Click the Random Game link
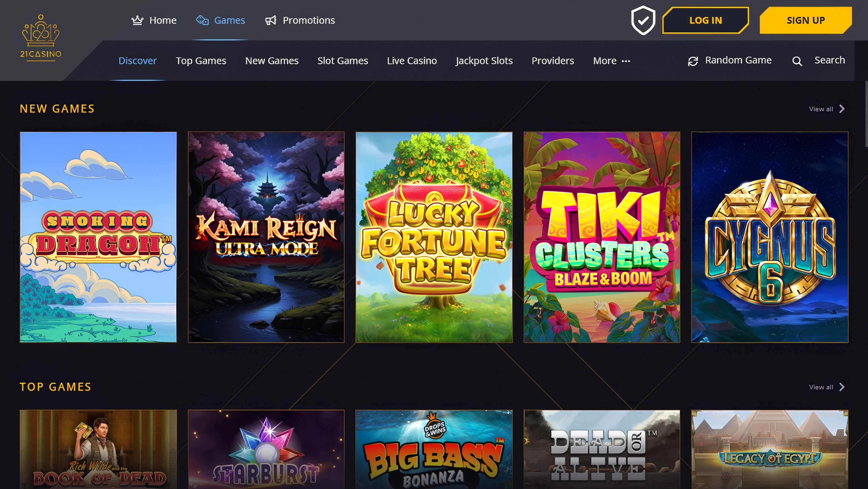This screenshot has height=489, width=868. [x=729, y=60]
